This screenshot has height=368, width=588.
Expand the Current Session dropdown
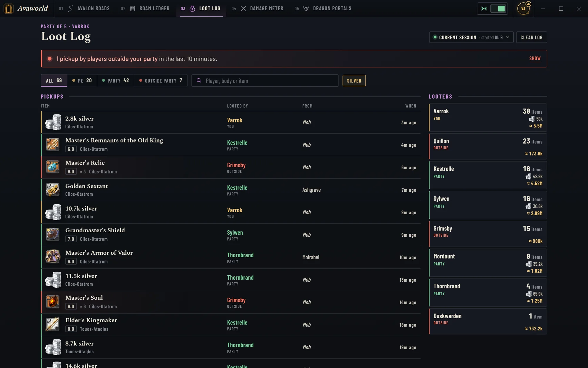471,37
